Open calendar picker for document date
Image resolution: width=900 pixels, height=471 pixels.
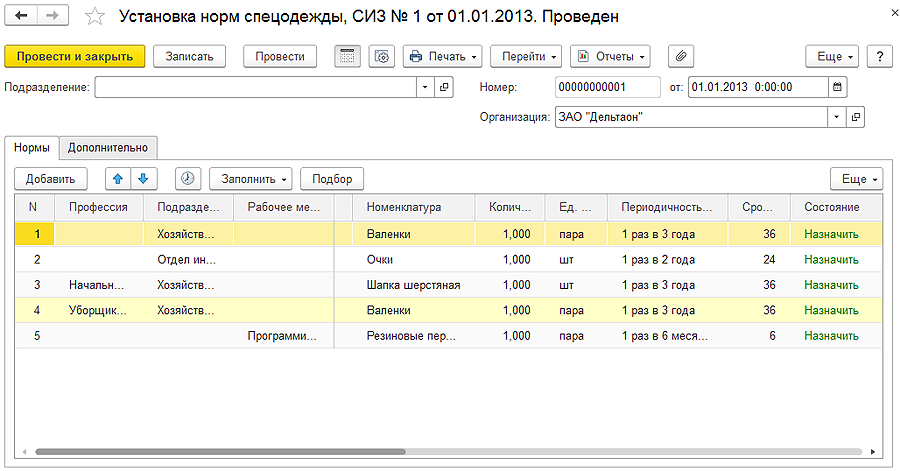coord(837,87)
